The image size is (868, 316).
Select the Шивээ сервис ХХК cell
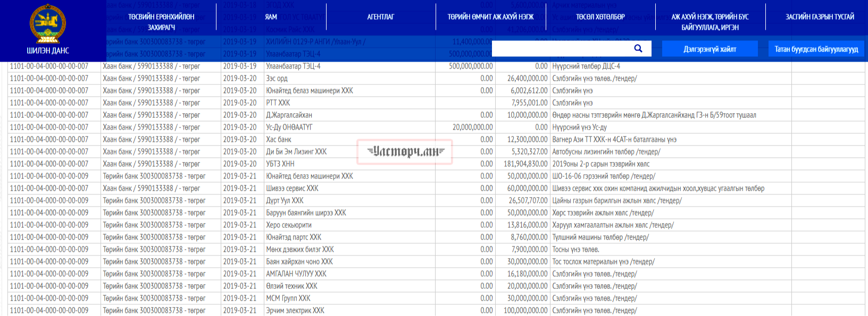click(x=292, y=189)
